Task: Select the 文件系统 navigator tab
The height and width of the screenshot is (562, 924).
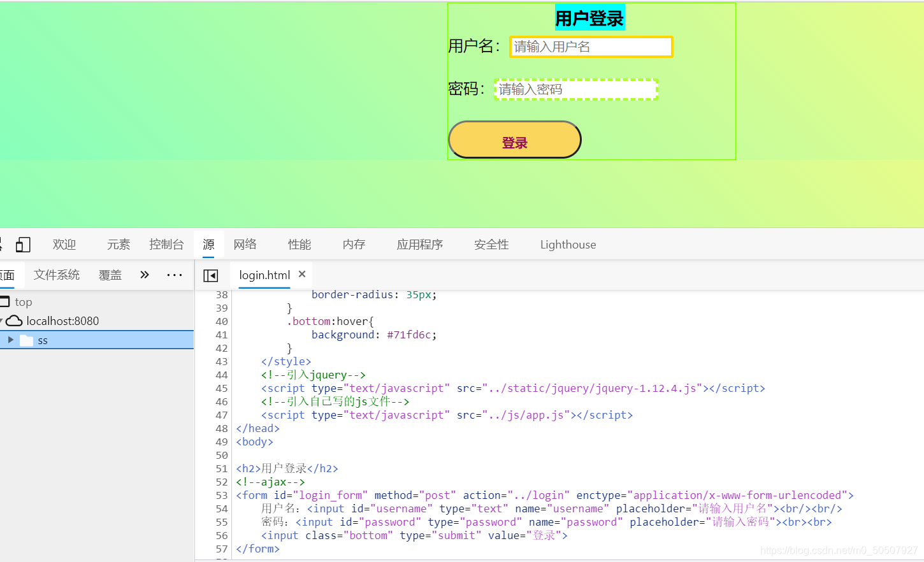Action: coord(57,275)
